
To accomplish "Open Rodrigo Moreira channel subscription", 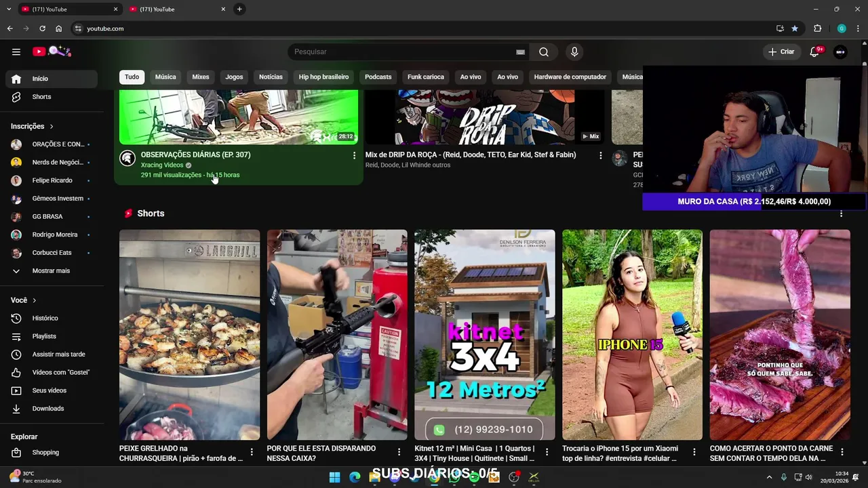I will (52, 235).
